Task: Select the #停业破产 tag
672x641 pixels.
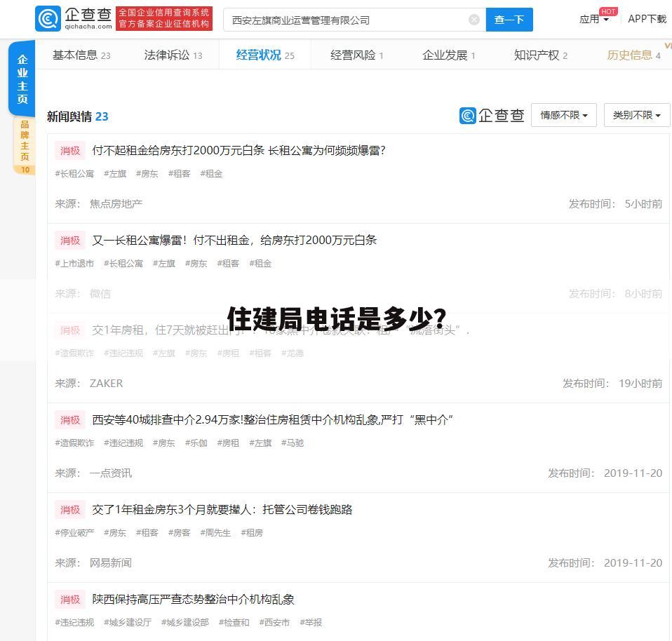Action: [74, 532]
